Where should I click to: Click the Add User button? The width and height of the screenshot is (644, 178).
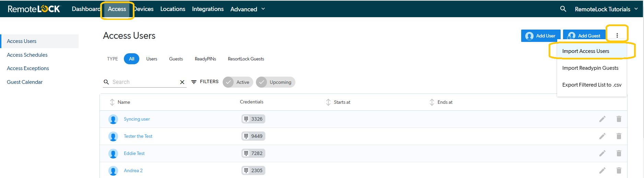540,36
